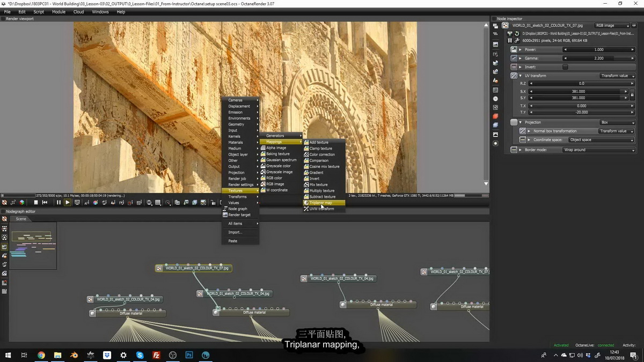The image size is (644, 362).
Task: Select Triplanar map in the Mappings submenu
Action: click(324, 203)
